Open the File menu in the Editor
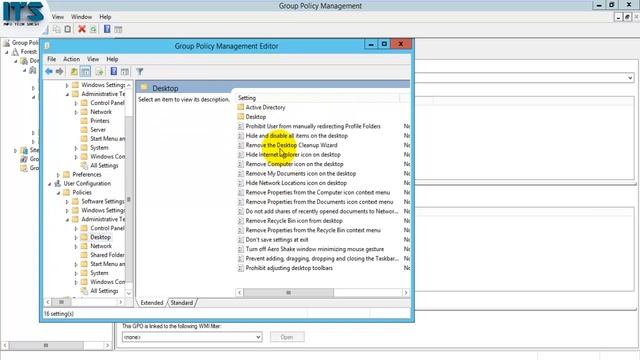The height and width of the screenshot is (360, 640). [51, 59]
